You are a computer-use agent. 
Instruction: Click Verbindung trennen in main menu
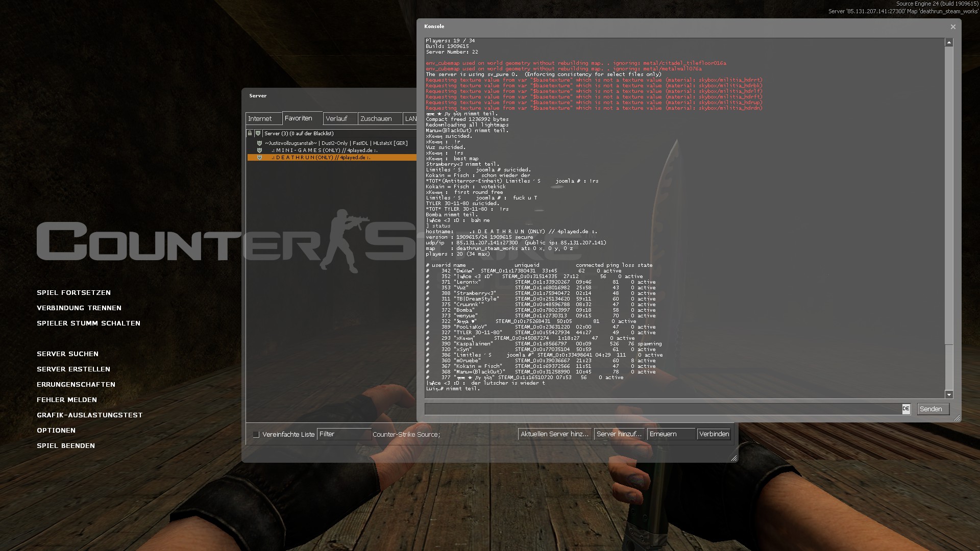tap(79, 308)
